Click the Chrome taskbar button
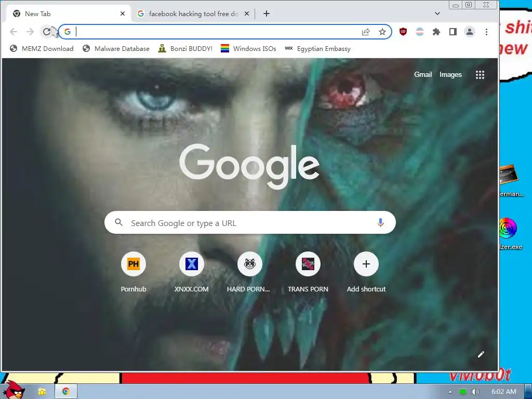Screen dimensions: 532x399 click(x=66, y=392)
